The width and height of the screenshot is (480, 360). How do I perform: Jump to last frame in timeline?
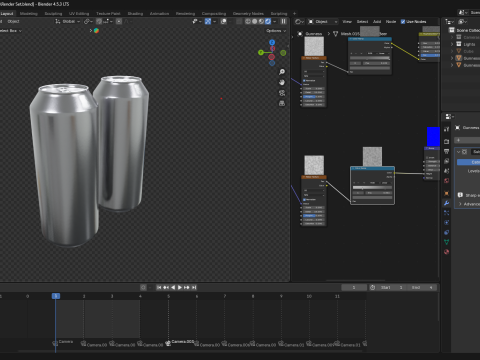point(194,287)
